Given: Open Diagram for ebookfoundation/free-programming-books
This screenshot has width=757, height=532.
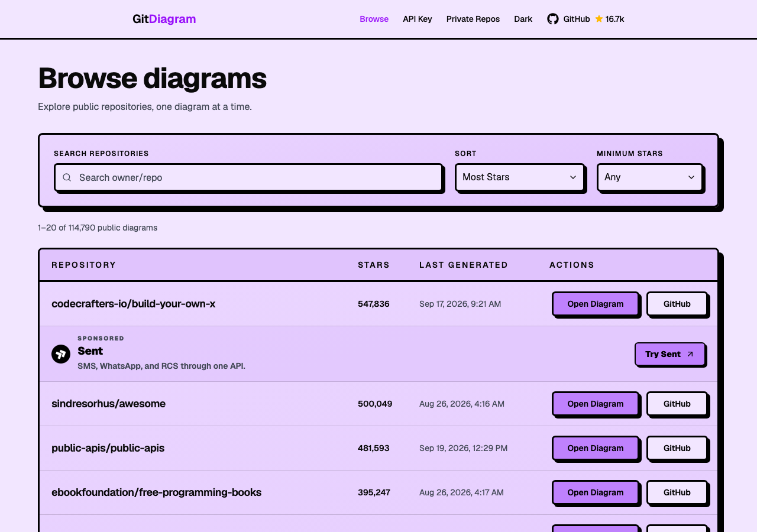Looking at the screenshot, I should click(x=596, y=492).
